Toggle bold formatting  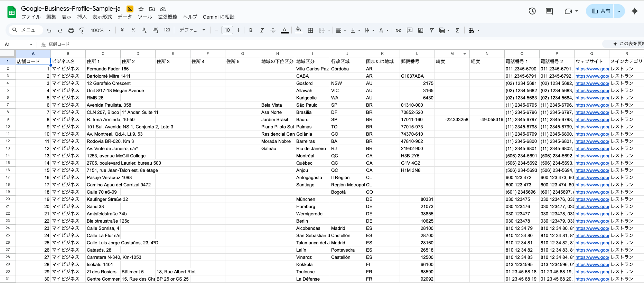251,30
